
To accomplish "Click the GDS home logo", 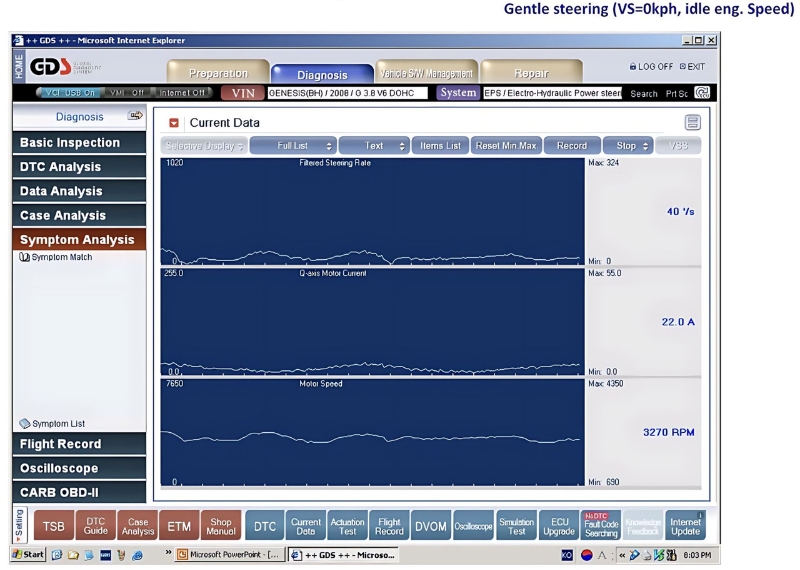I will point(51,67).
